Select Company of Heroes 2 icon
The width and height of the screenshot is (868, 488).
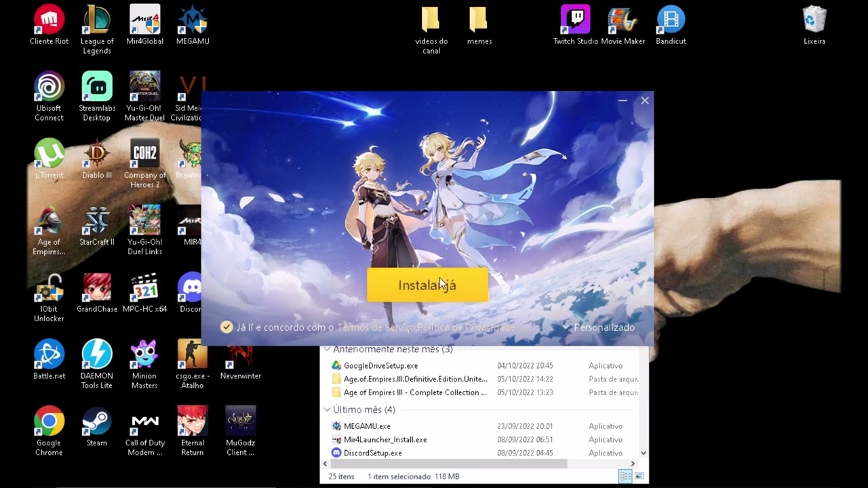[x=144, y=164]
